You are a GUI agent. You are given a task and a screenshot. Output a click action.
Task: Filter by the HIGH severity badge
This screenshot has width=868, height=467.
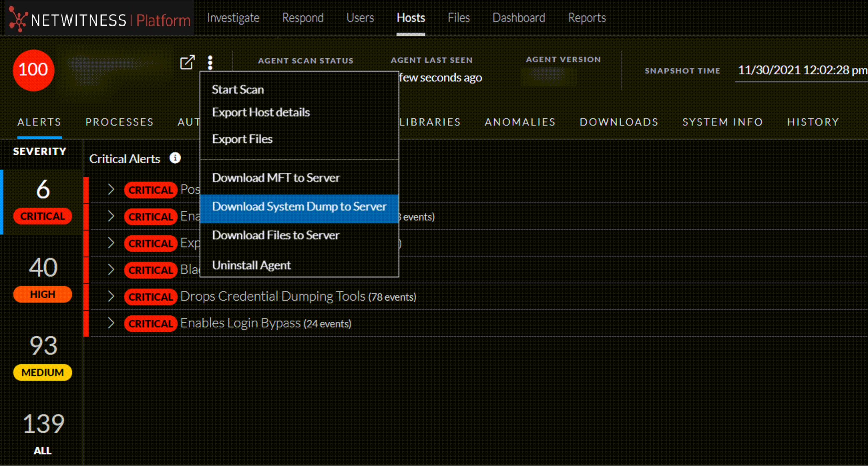[x=42, y=294]
